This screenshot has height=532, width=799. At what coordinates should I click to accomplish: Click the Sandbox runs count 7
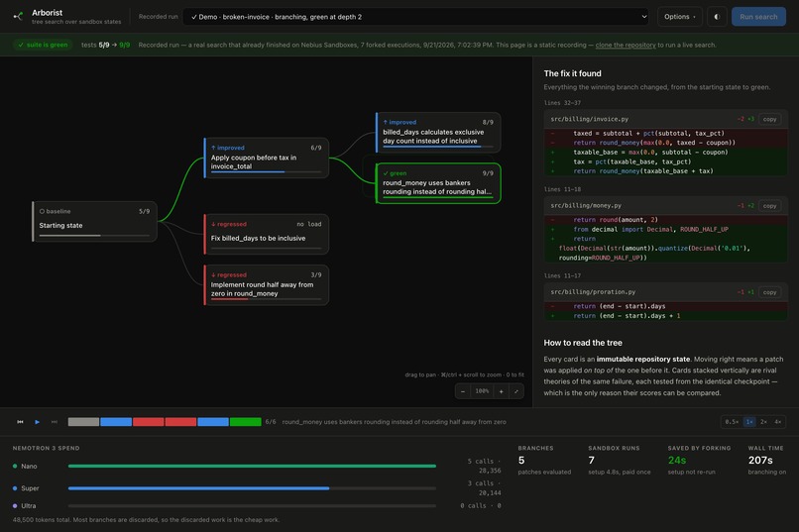pos(591,461)
